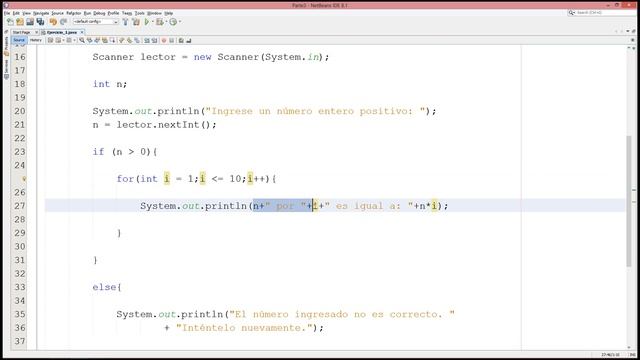Expand the Profile Project dropdown arrow

tap(180, 22)
